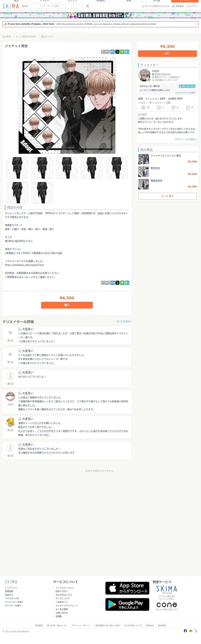Select the 男性キャラ breadcrumb item
Screen dimensions: 201x644
tap(46, 36)
